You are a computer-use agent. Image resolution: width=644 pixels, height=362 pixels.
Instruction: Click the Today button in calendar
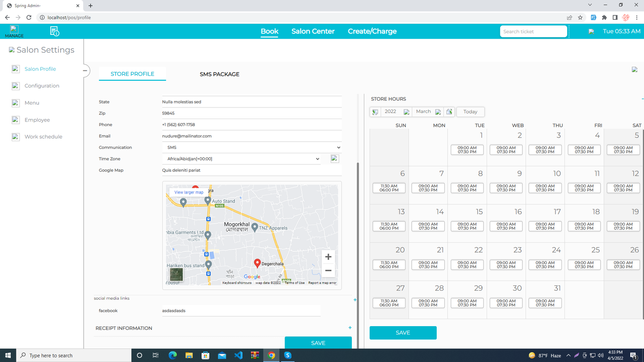coord(470,112)
